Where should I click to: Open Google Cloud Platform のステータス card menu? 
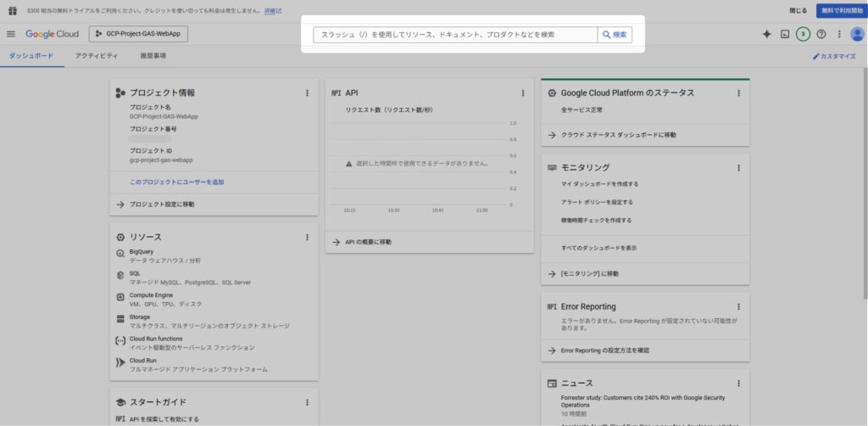tap(738, 93)
